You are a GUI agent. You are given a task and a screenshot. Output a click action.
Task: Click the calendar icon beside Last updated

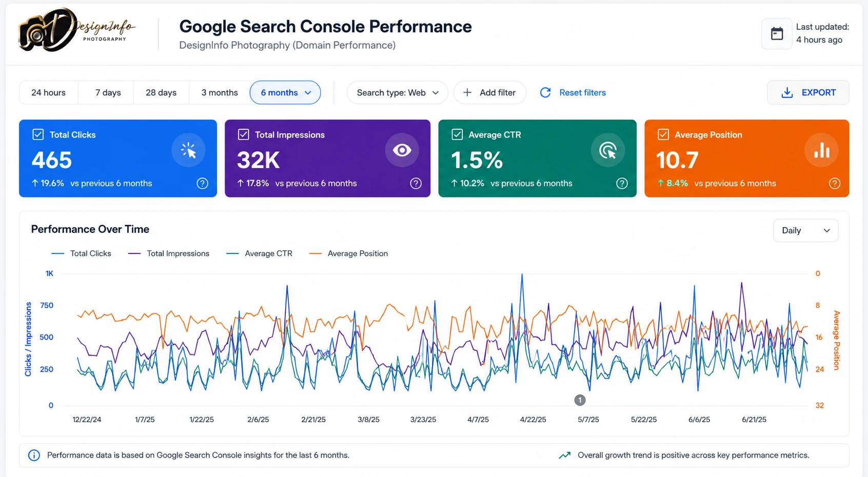point(777,34)
